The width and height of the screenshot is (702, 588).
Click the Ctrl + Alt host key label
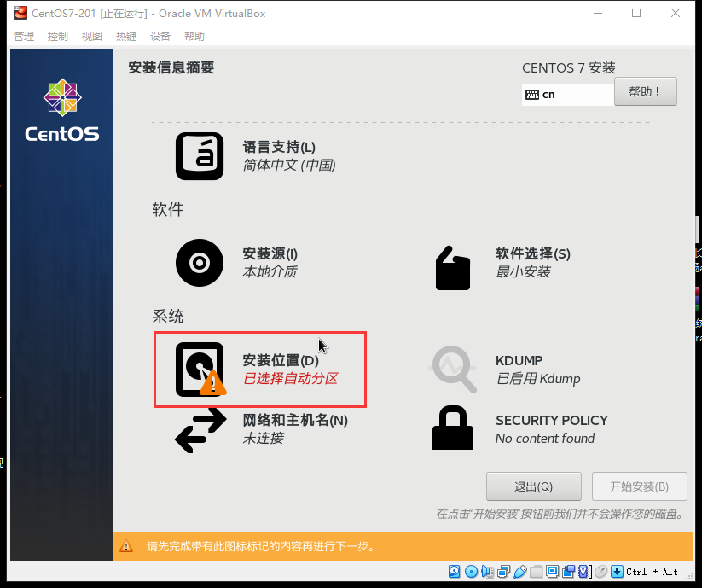652,572
